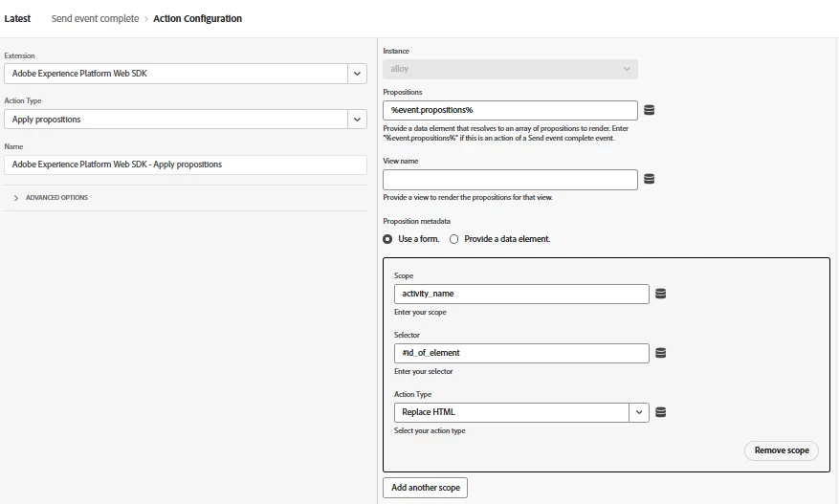Open the Replace HTML action type dropdown
The height and width of the screenshot is (504, 839).
click(639, 412)
